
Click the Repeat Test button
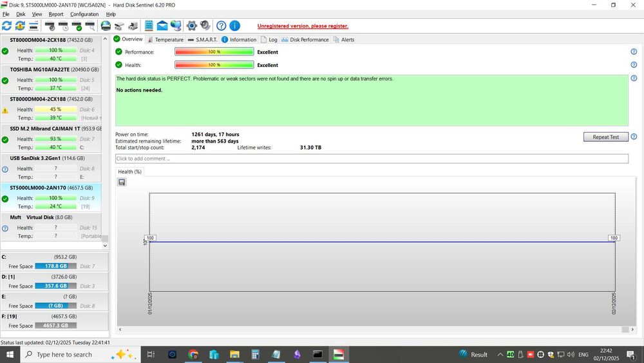(x=606, y=137)
